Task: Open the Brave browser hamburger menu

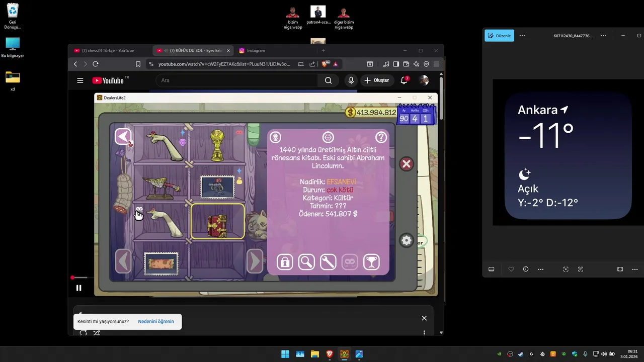Action: 436,64
